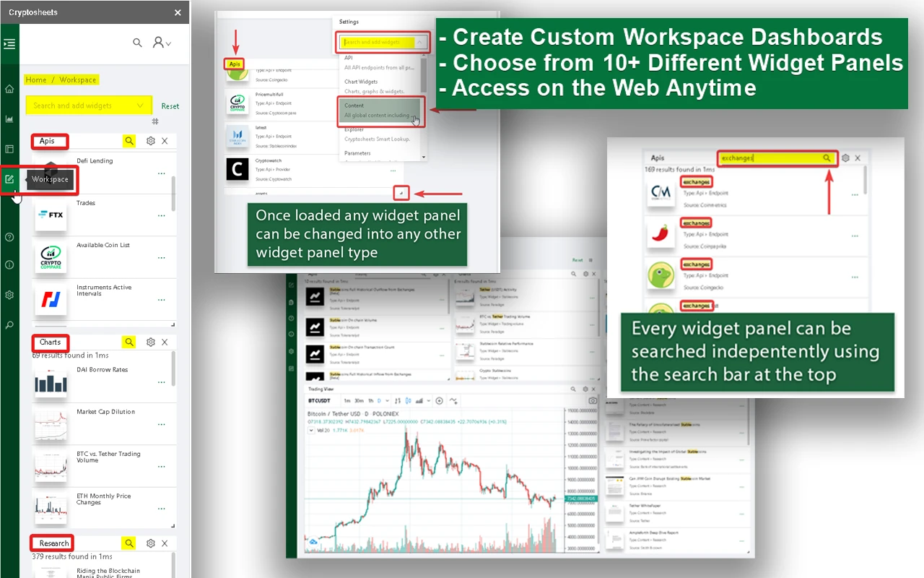Collapse the Settings widget search dropdown

pyautogui.click(x=421, y=43)
